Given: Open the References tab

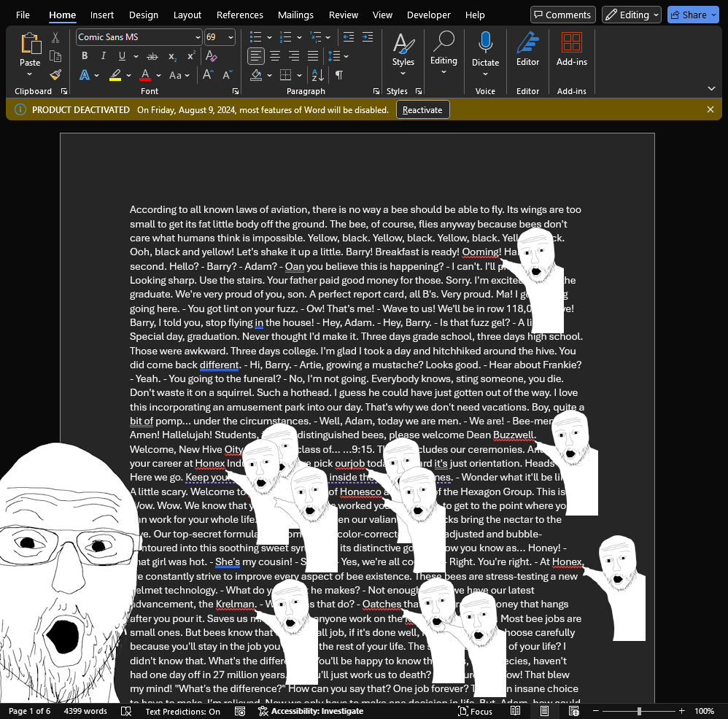Looking at the screenshot, I should tap(239, 15).
